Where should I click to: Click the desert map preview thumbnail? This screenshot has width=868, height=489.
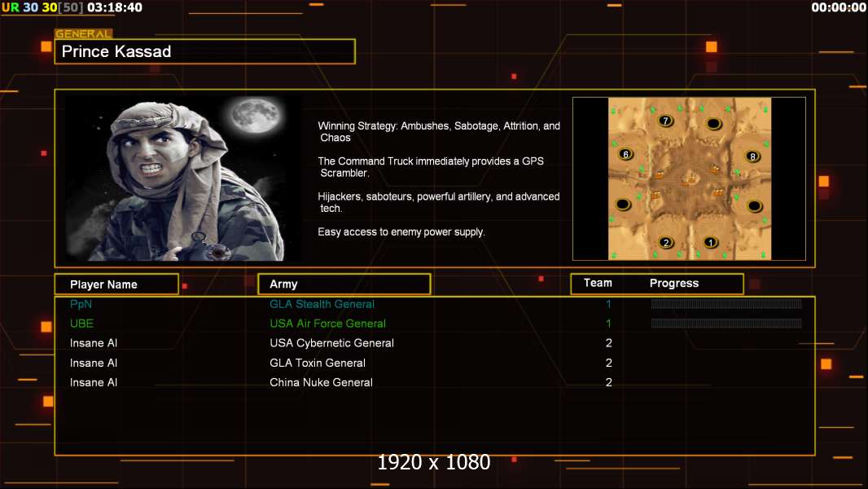(x=689, y=178)
